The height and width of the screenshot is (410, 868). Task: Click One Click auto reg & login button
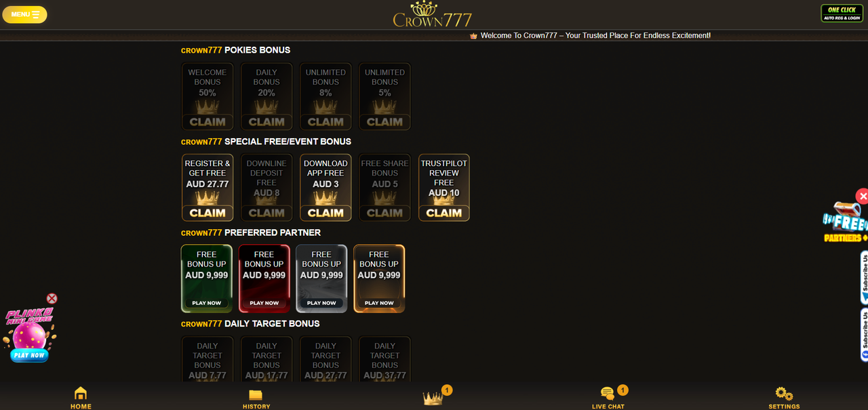pyautogui.click(x=842, y=14)
